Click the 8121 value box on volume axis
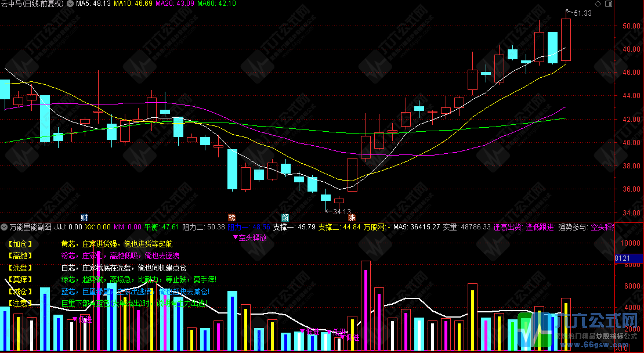This screenshot has width=644, height=353. [628, 258]
